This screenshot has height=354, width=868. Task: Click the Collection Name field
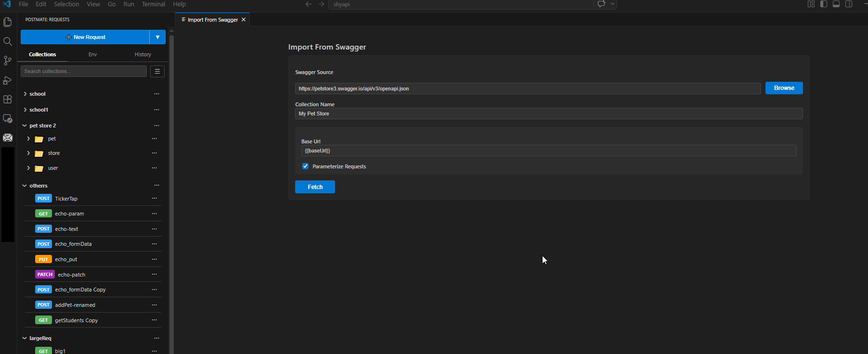[x=549, y=114]
